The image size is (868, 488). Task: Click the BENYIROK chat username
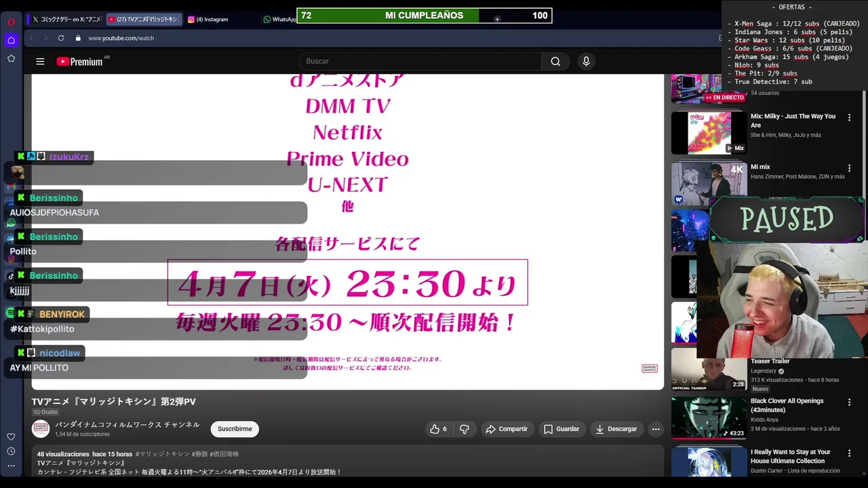[62, 314]
